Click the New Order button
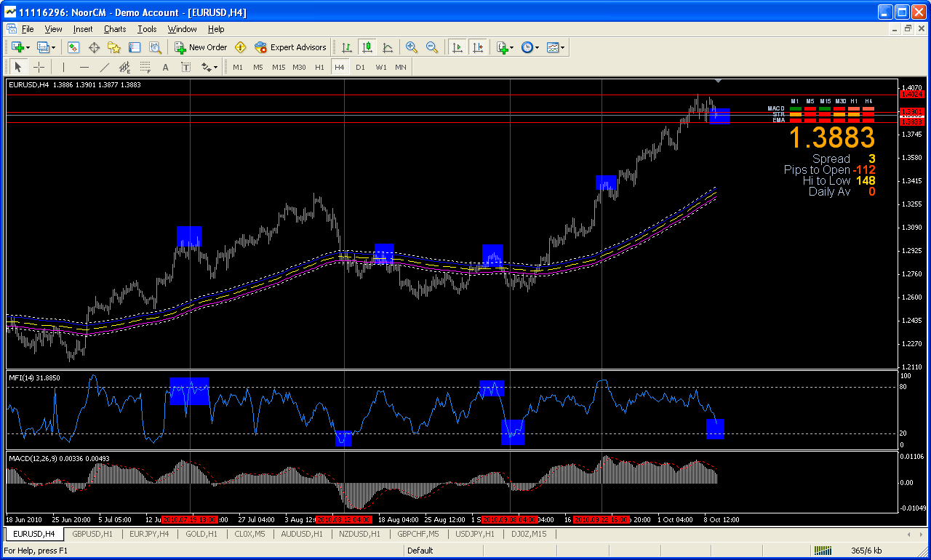 tap(201, 47)
